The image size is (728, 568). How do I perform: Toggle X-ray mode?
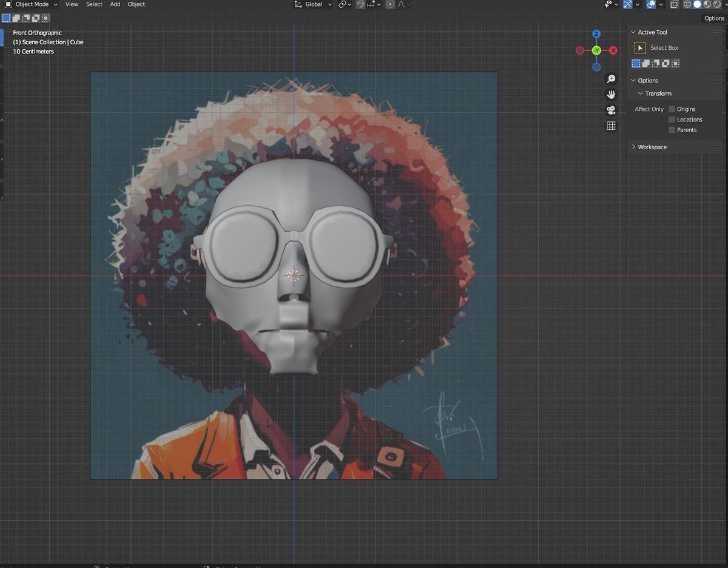674,4
